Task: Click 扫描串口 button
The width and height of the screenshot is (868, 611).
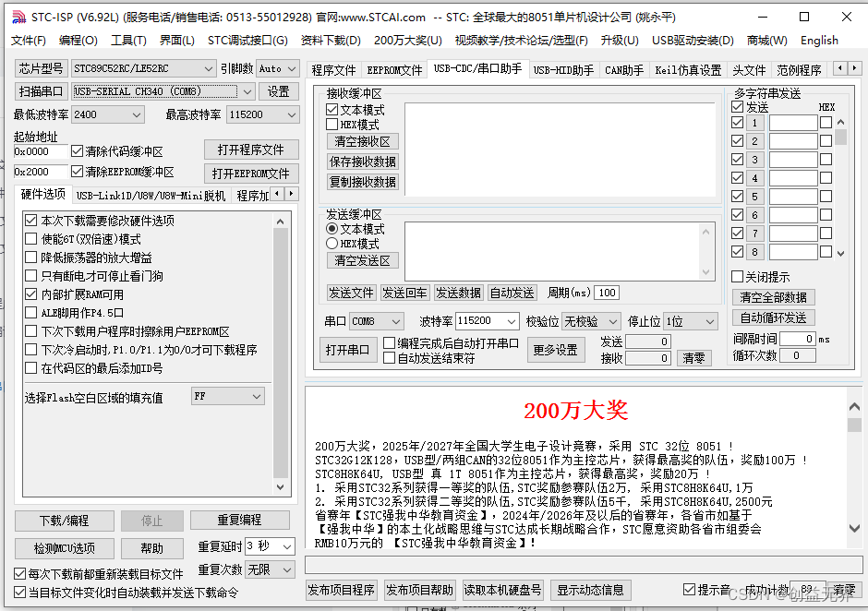Action: [41, 91]
